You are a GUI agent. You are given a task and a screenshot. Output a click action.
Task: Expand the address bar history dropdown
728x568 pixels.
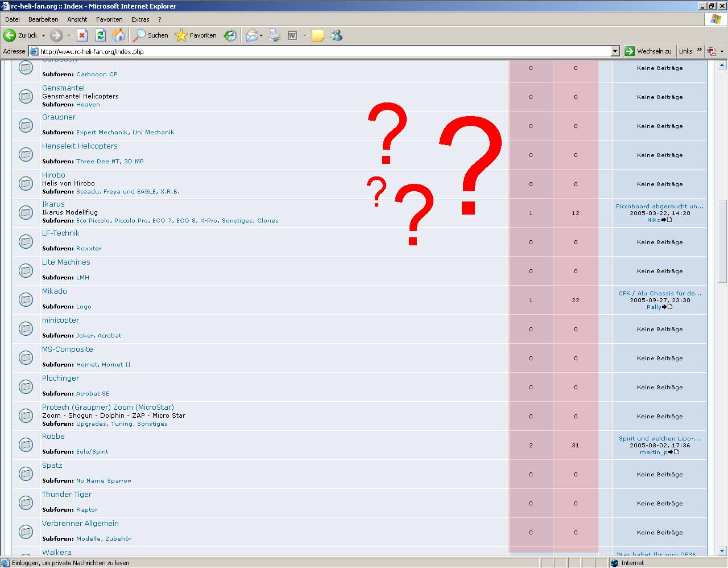pyautogui.click(x=615, y=51)
